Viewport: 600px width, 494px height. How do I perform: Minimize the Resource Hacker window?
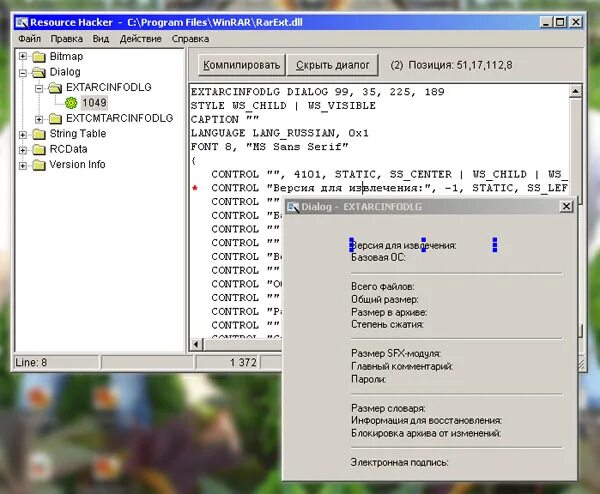[x=546, y=22]
